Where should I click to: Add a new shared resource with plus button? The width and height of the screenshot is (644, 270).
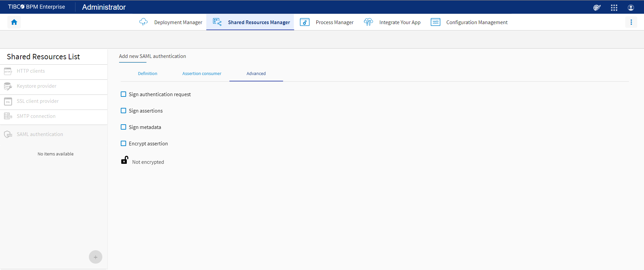pos(96,257)
